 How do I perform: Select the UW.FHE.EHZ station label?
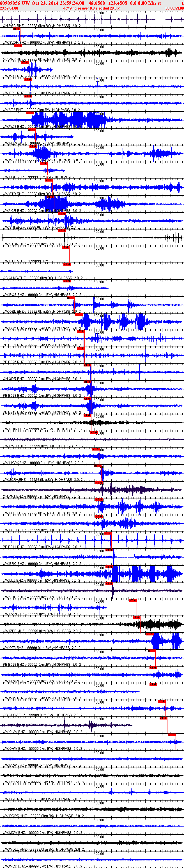[x=42, y=514]
